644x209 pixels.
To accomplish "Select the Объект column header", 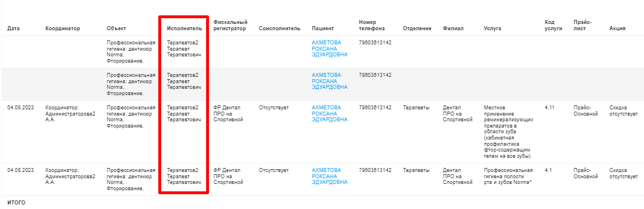I will pos(116,28).
